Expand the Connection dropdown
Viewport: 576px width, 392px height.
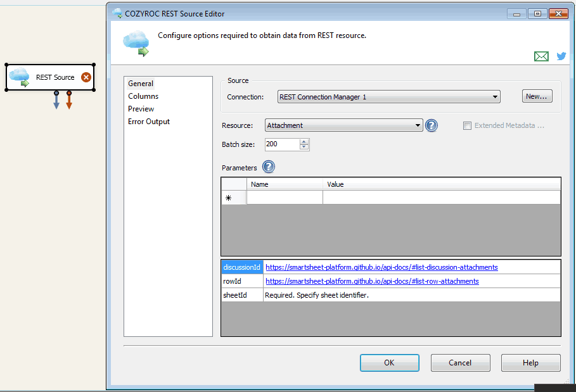pyautogui.click(x=495, y=97)
